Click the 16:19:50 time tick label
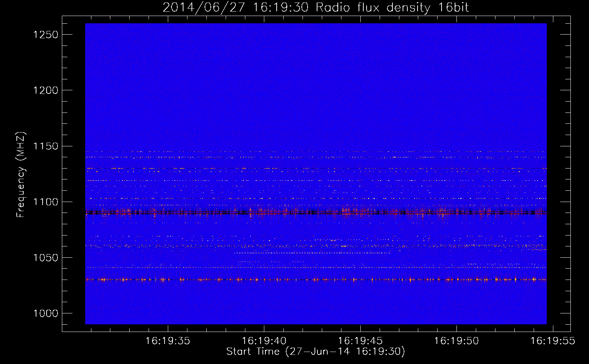 [x=456, y=341]
